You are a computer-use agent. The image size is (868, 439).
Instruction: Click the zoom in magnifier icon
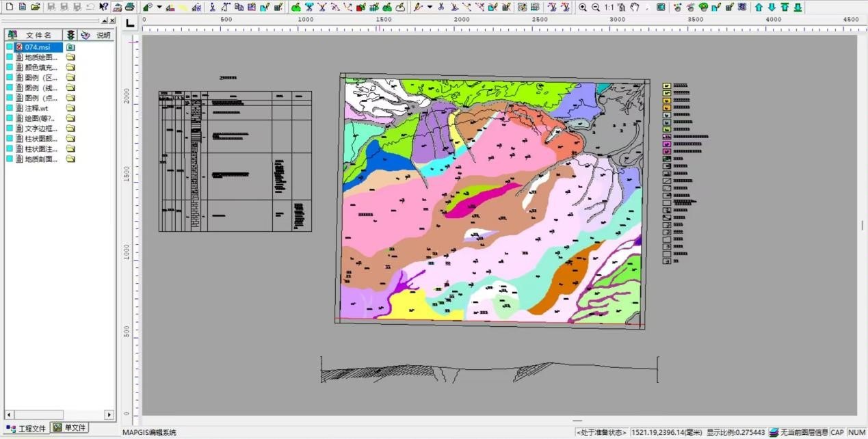click(583, 7)
